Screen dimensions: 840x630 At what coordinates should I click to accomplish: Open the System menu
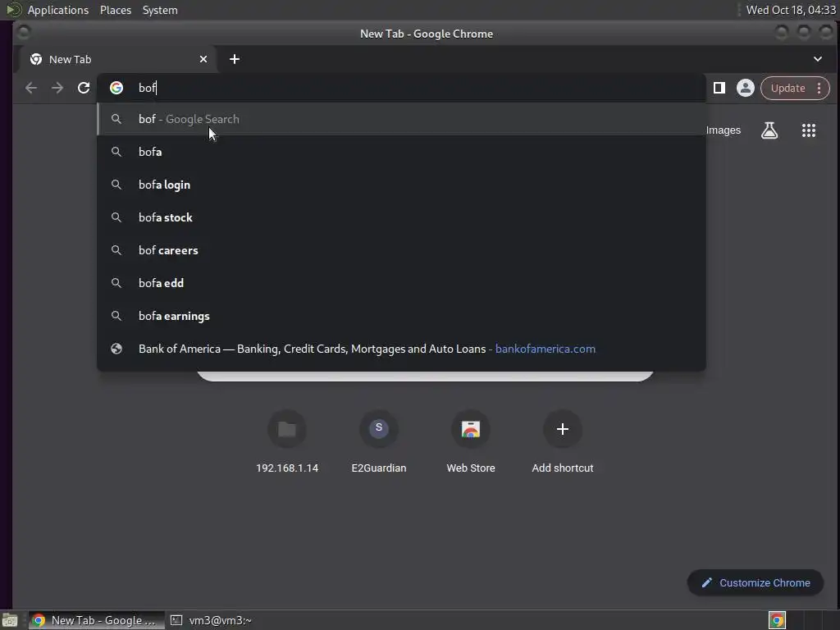pyautogui.click(x=160, y=10)
